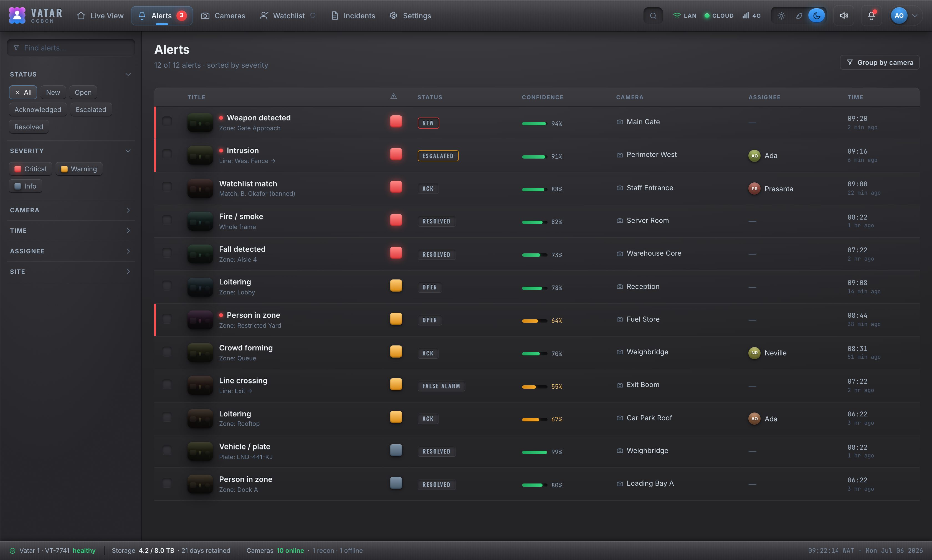Select the leaf eco theme icon
The image size is (932, 560).
click(799, 16)
